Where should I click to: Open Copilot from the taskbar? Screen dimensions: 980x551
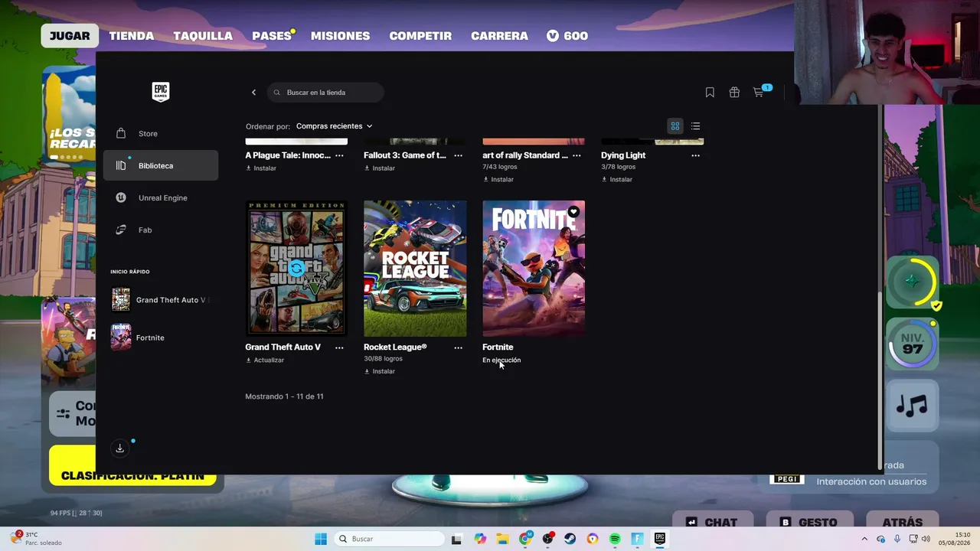pos(480,539)
